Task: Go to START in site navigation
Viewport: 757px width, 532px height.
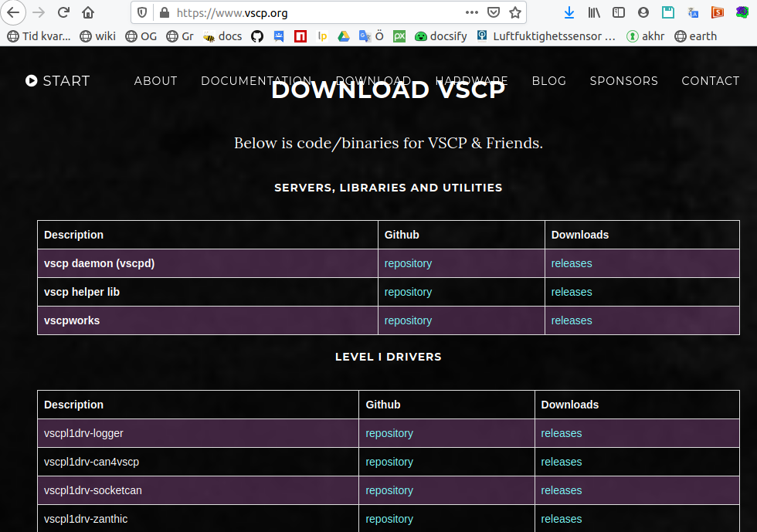Action: tap(57, 80)
